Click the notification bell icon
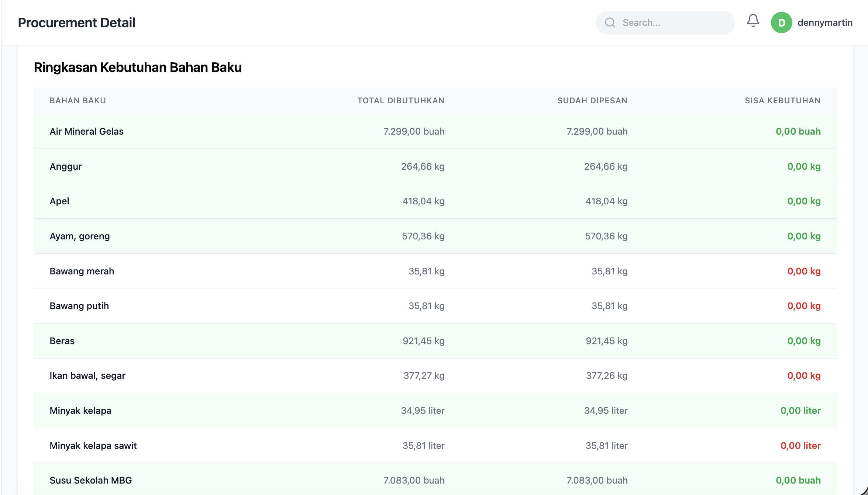Viewport: 868px width, 495px height. (x=753, y=21)
